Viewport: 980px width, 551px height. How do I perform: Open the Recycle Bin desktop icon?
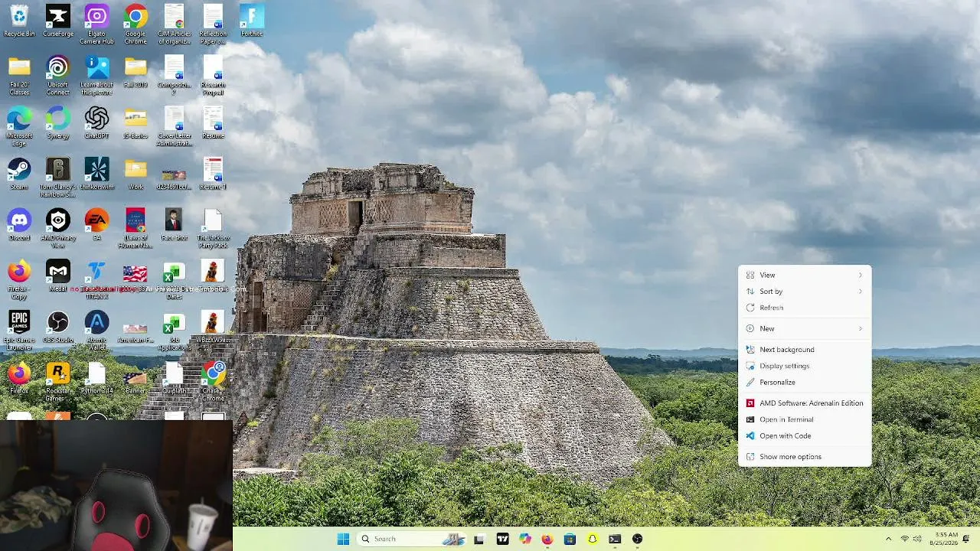(x=19, y=21)
